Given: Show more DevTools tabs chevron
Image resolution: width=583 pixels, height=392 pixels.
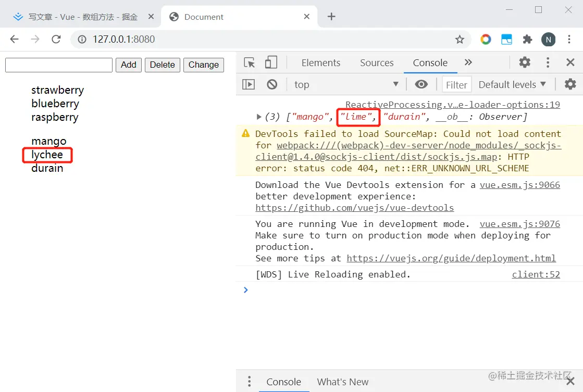Looking at the screenshot, I should pos(468,62).
